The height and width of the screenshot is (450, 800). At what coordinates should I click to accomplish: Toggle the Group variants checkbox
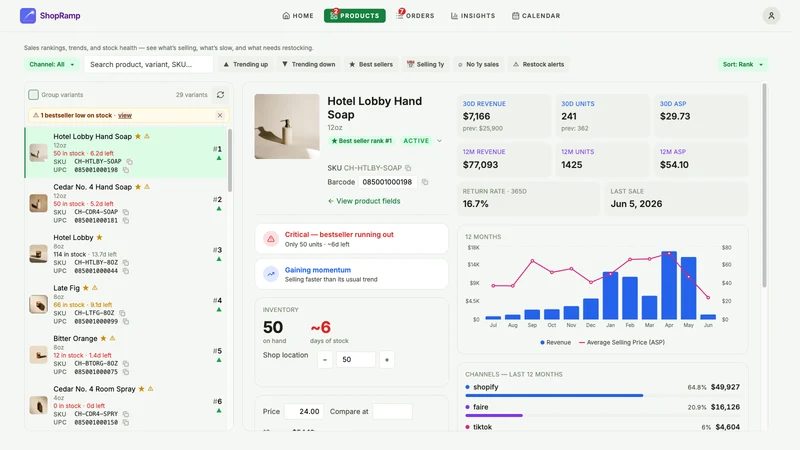[33, 94]
